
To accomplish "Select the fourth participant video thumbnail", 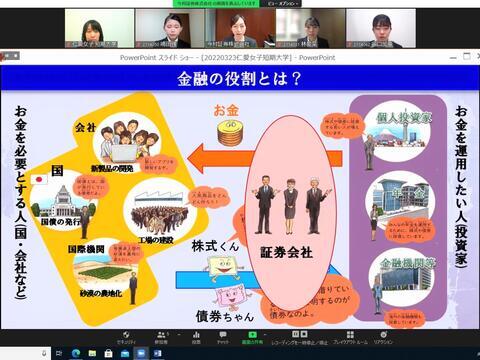I will (311, 29).
